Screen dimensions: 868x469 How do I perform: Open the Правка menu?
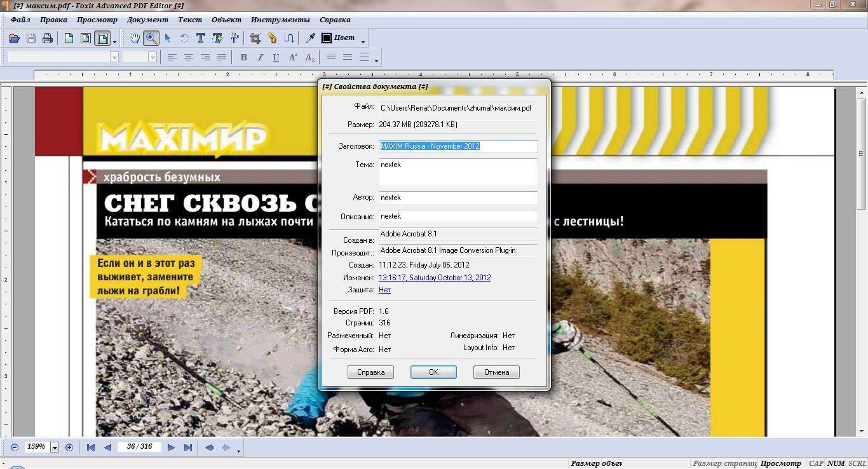click(x=53, y=20)
